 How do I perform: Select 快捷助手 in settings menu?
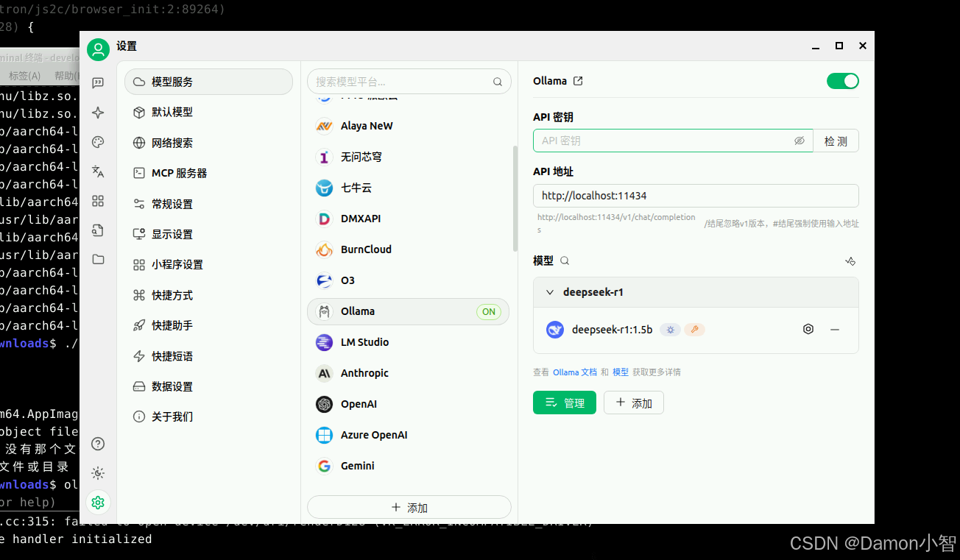[x=208, y=325]
